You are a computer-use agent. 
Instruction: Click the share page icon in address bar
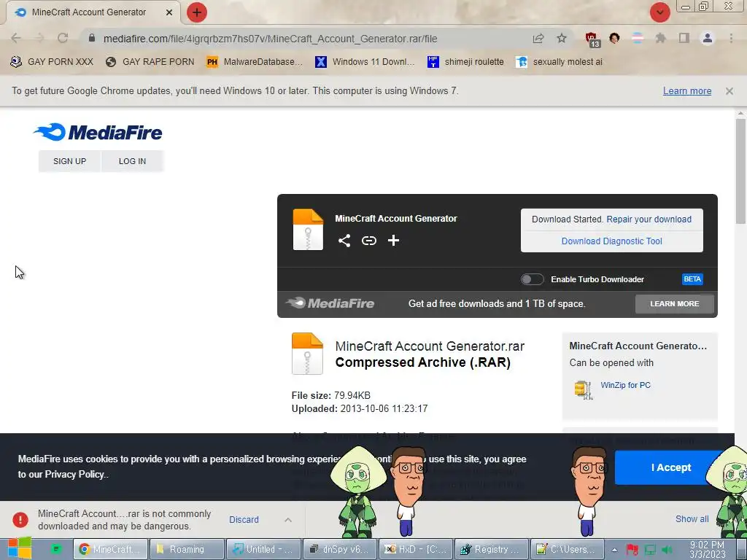pos(538,39)
